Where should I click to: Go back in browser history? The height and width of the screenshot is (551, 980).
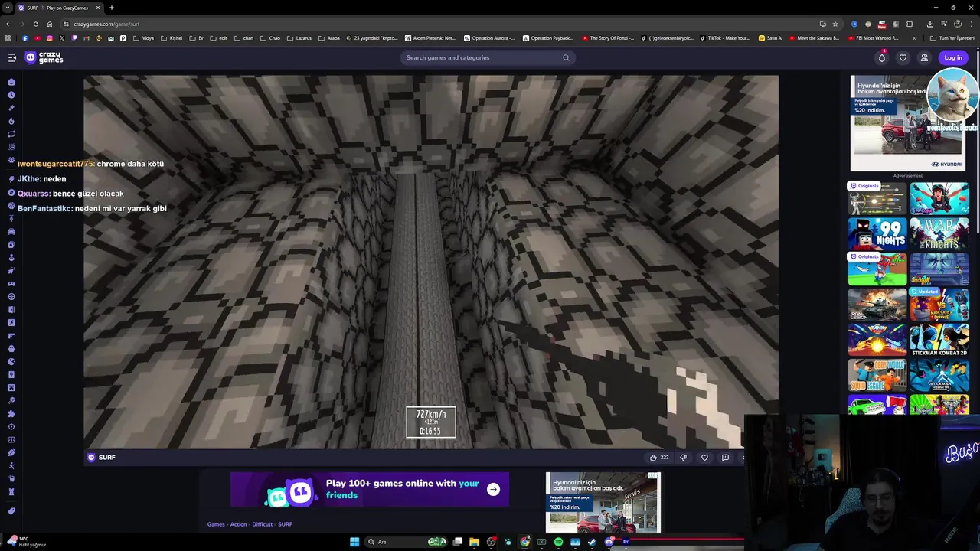click(8, 24)
